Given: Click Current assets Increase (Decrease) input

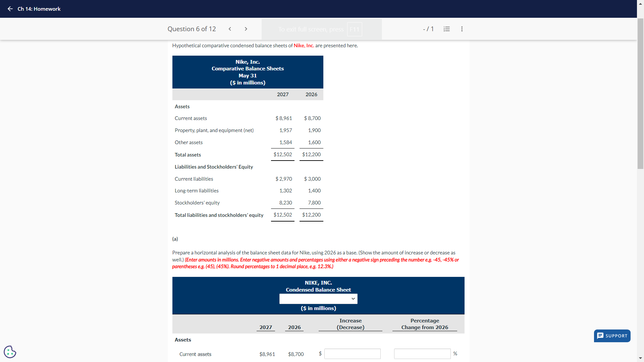Looking at the screenshot, I should (x=352, y=354).
